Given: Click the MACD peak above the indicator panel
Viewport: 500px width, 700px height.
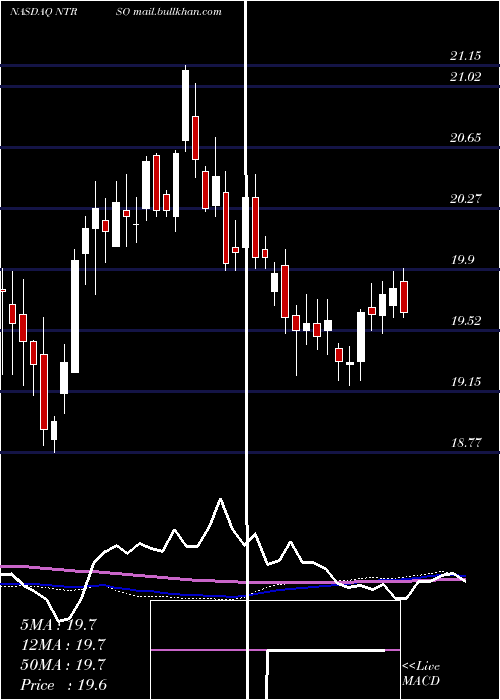Looking at the screenshot, I should 220,500.
